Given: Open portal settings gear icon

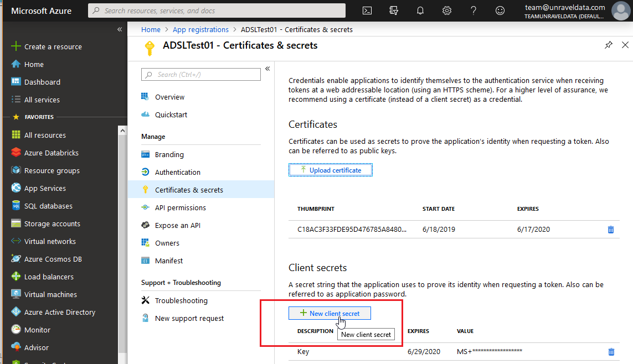Looking at the screenshot, I should pos(446,11).
